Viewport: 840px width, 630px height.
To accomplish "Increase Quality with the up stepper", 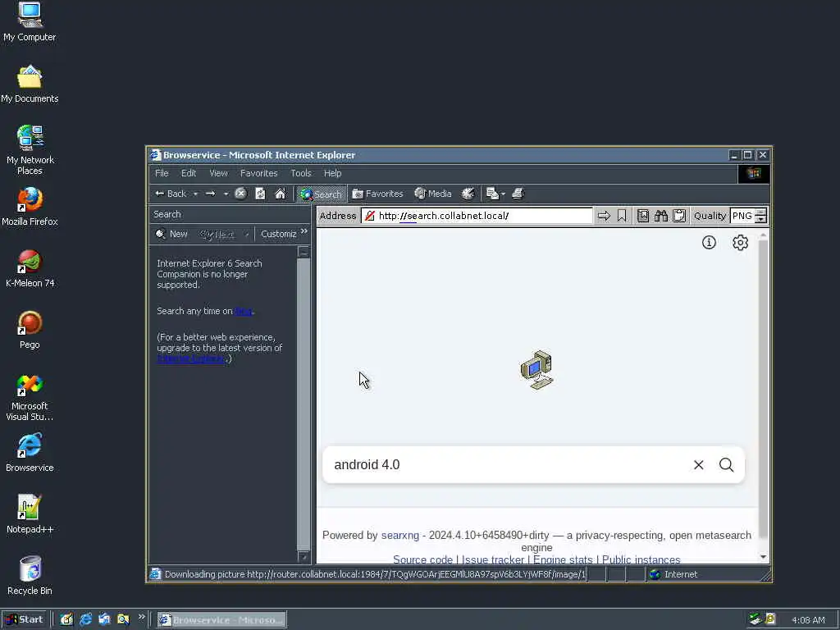I will [x=760, y=212].
